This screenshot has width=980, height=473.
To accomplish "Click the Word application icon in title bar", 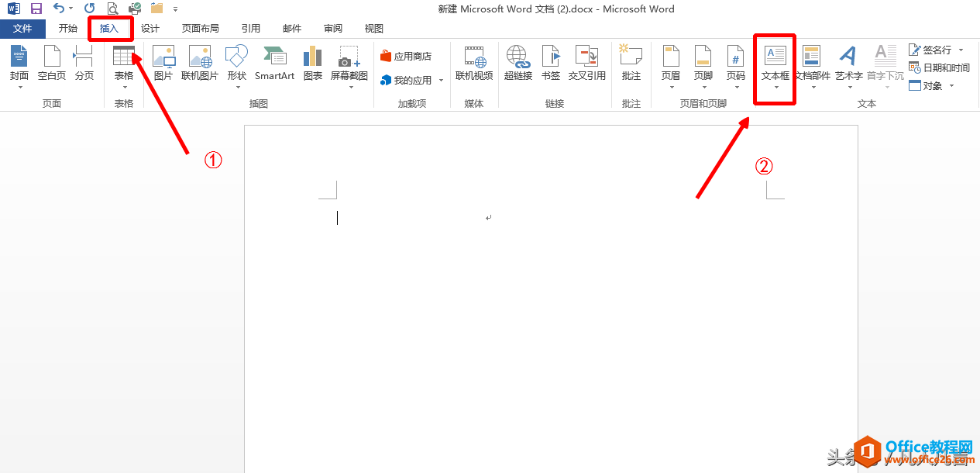I will [13, 9].
